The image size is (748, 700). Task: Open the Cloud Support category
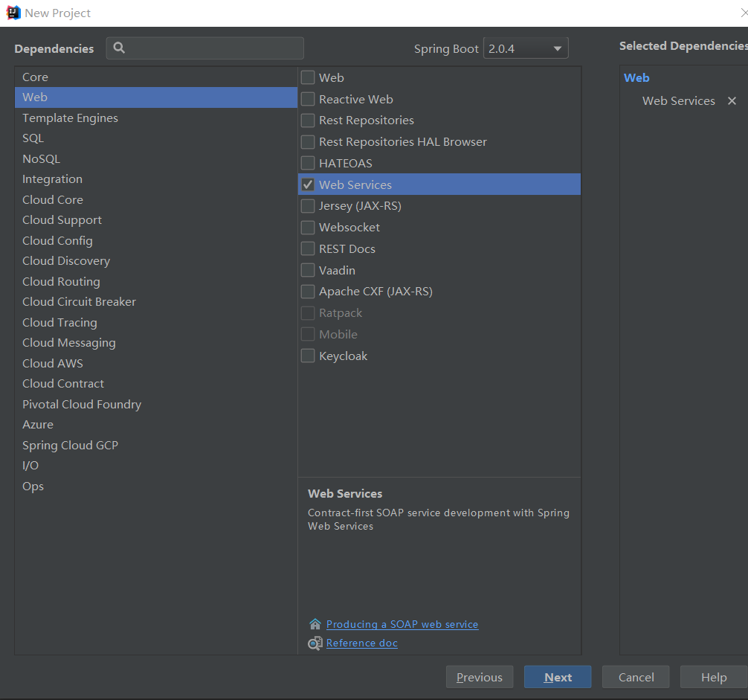[x=156, y=220]
